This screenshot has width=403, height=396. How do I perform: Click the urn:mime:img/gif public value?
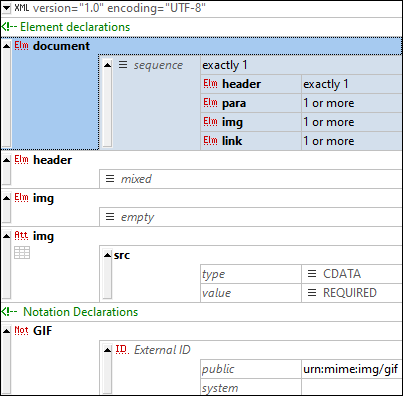(x=352, y=369)
